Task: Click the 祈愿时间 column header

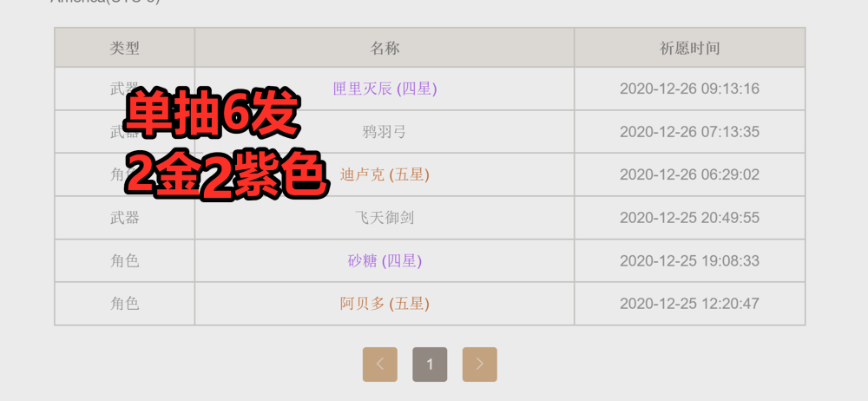Action: coord(689,49)
